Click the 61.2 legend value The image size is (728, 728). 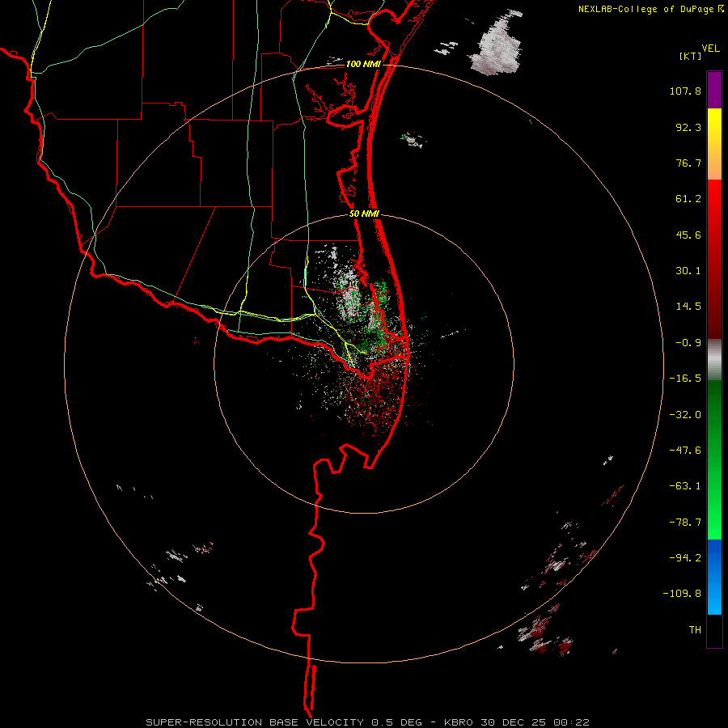pyautogui.click(x=688, y=199)
